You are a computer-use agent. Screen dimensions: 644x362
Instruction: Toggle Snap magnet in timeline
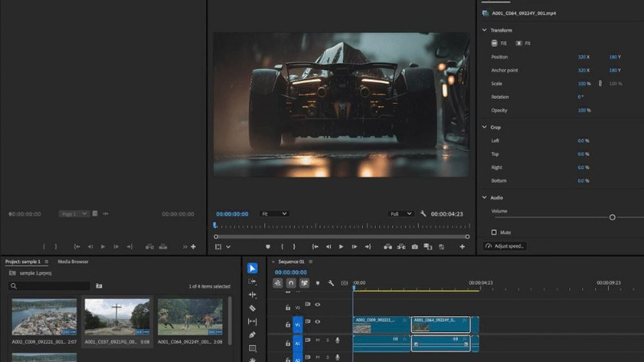click(x=291, y=283)
